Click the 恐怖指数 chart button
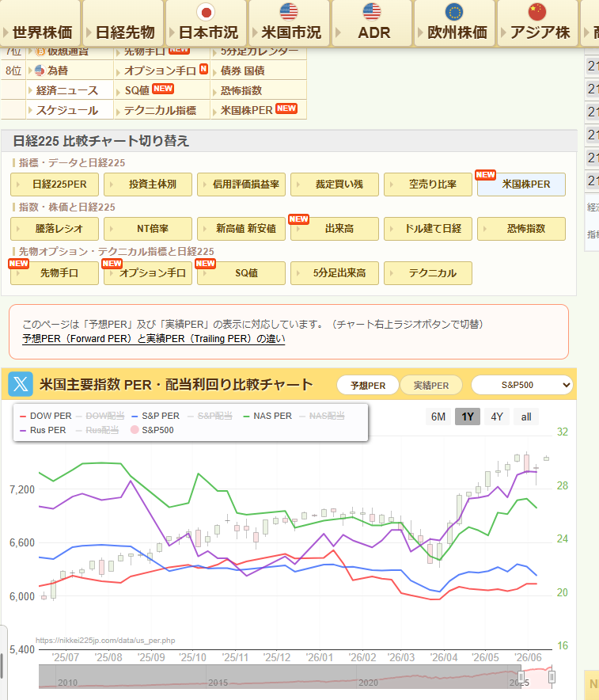The image size is (599, 700). 521,229
